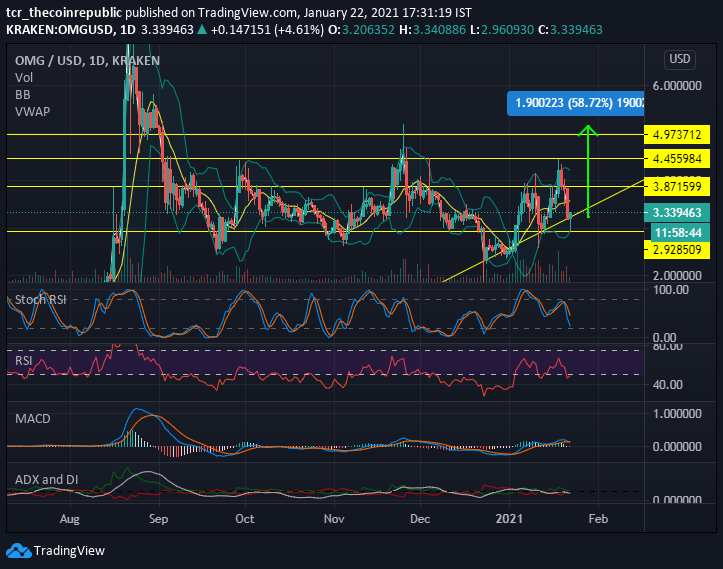
Task: Click the countdown timer 11:58:44
Action: point(679,232)
